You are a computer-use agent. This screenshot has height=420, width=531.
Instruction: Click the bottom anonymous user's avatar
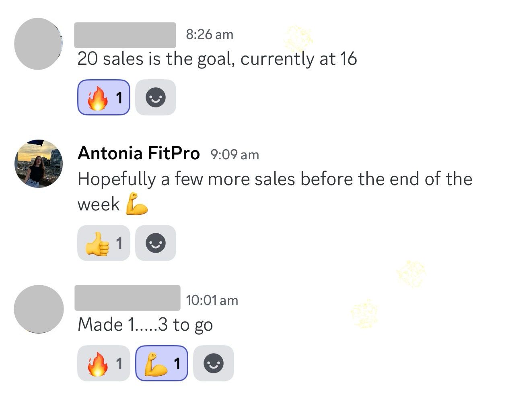tap(38, 309)
